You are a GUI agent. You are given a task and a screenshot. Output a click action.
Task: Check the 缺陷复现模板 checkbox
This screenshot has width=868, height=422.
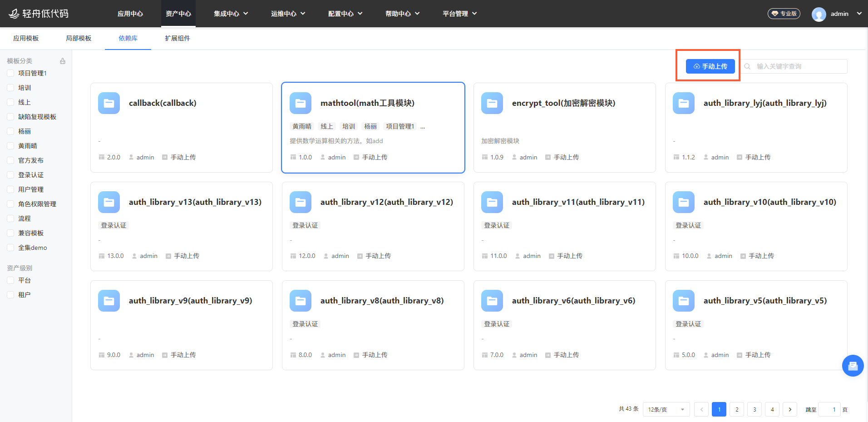(10, 117)
